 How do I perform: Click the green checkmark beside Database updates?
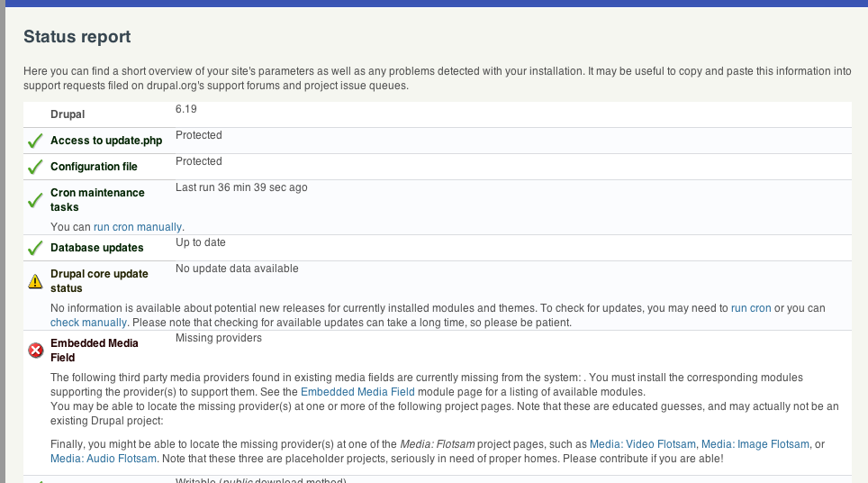click(35, 248)
